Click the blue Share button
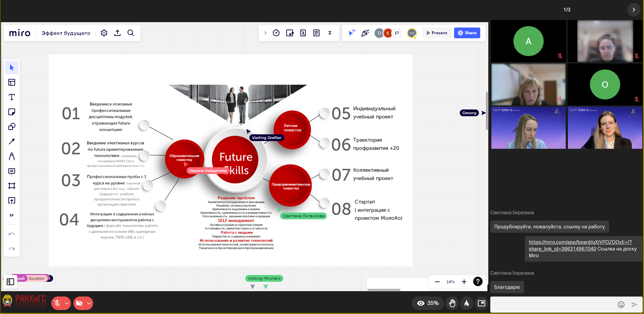 coord(467,33)
